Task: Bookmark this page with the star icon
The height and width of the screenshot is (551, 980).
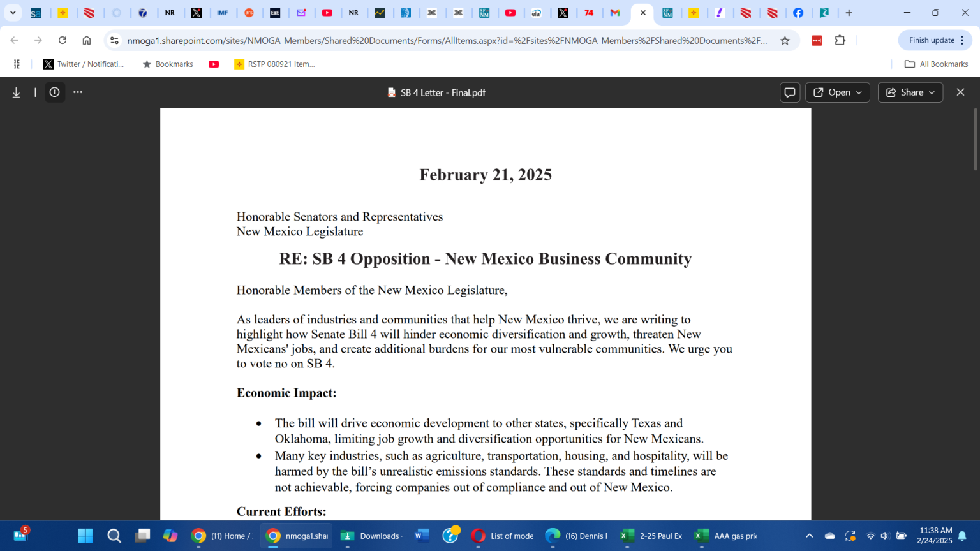Action: [785, 41]
